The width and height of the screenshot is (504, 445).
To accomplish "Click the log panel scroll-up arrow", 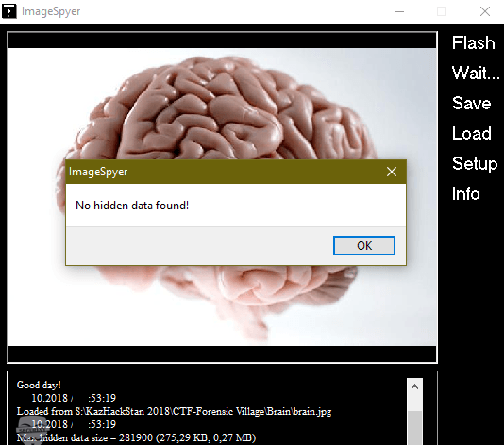I will pyautogui.click(x=414, y=387).
